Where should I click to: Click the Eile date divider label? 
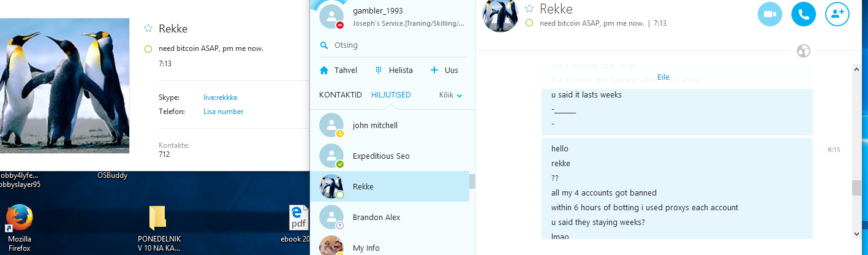click(x=663, y=77)
